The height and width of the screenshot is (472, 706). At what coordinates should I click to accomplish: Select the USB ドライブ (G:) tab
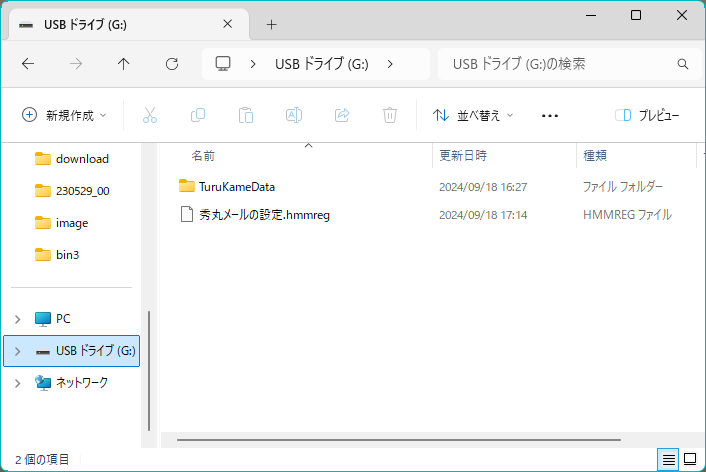129,24
